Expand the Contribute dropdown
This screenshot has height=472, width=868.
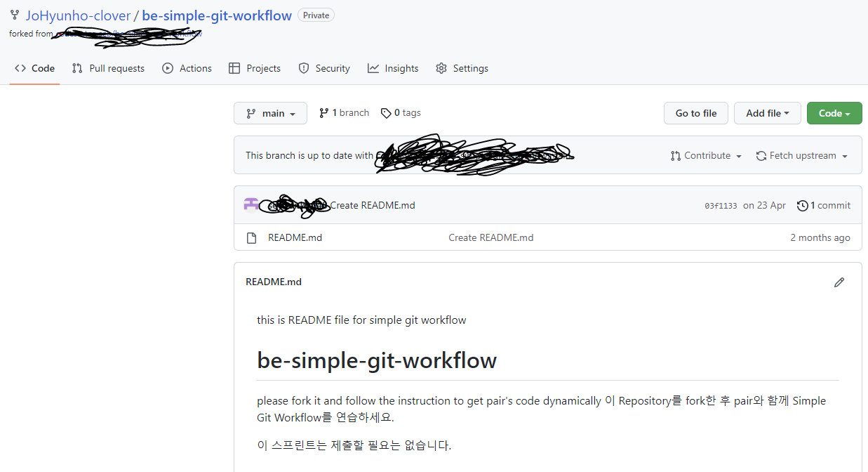[x=706, y=156]
